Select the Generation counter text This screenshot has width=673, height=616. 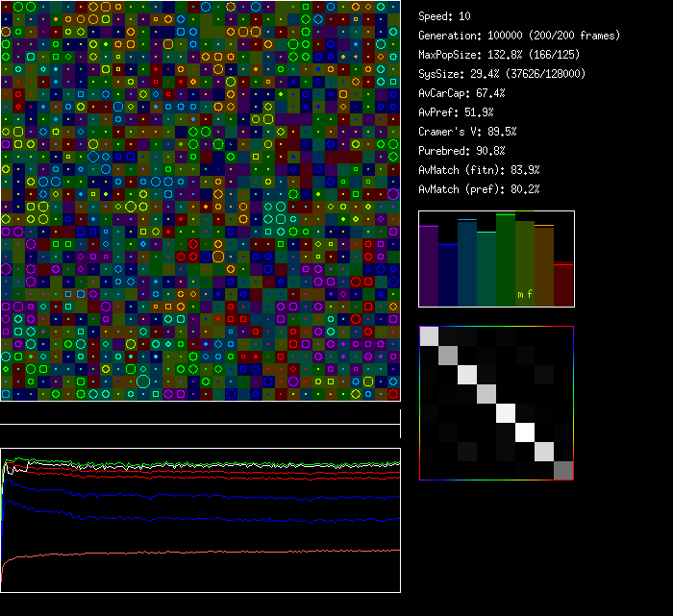click(519, 36)
